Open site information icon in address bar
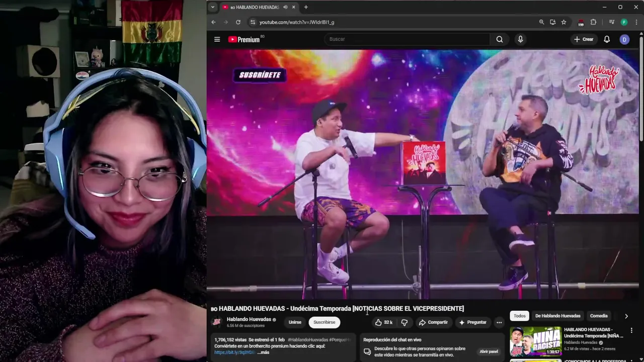Screen dimensions: 644x362 253,22
